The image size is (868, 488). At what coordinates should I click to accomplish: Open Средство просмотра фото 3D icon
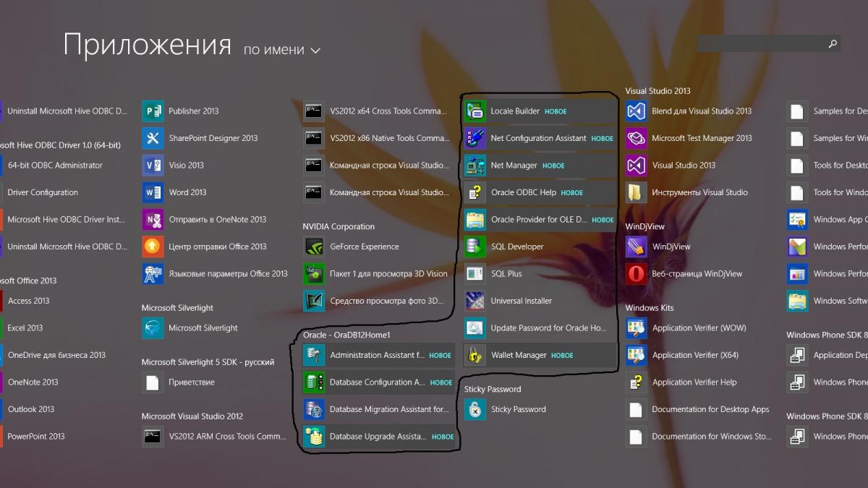(x=314, y=301)
